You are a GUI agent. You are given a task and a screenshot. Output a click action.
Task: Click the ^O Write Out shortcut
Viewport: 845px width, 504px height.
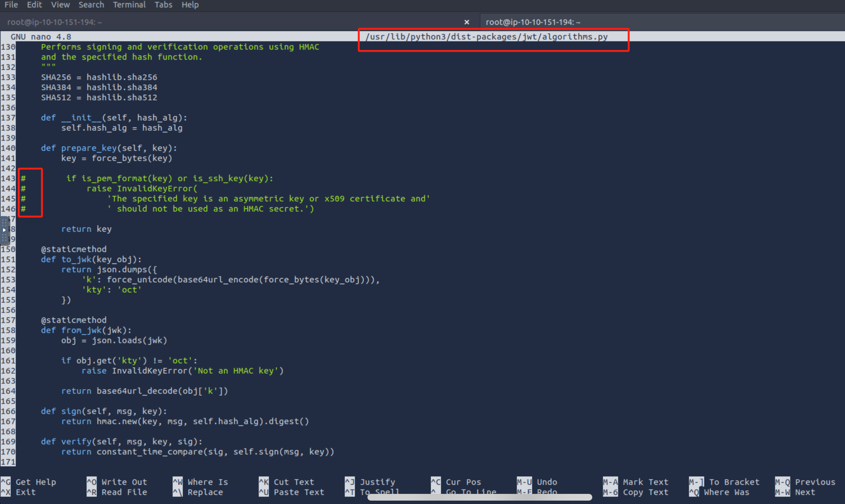tap(117, 482)
